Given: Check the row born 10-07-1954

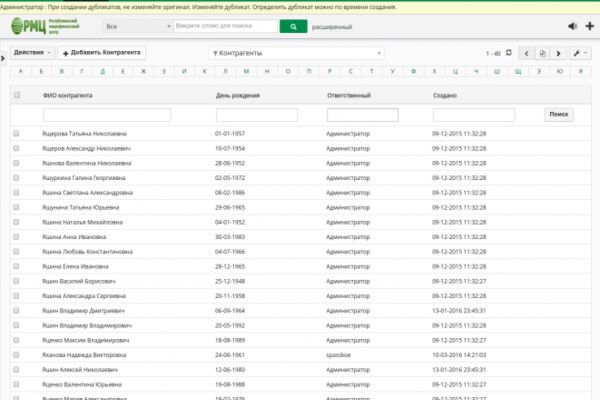Looking at the screenshot, I should point(16,148).
